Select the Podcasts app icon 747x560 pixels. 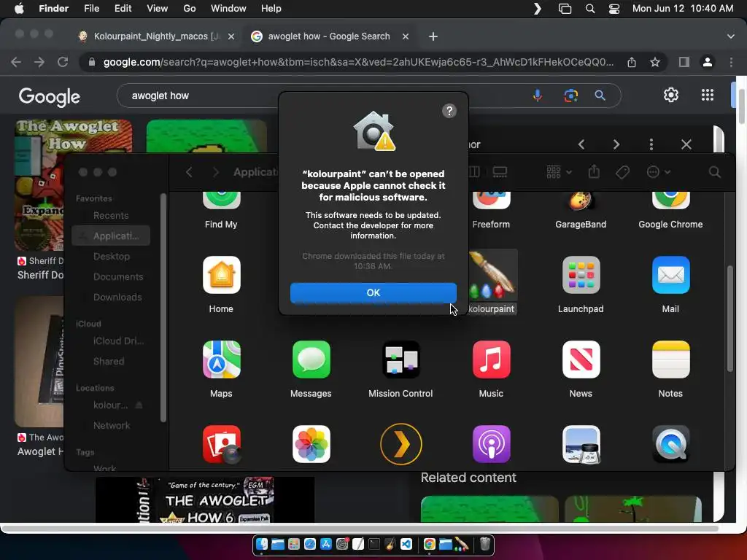[491, 444]
